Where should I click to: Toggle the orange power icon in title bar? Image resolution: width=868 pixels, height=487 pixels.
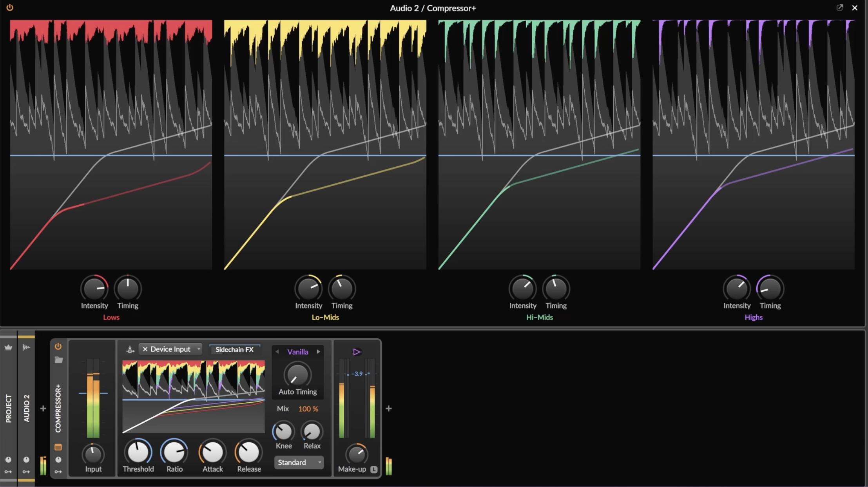tap(10, 7)
